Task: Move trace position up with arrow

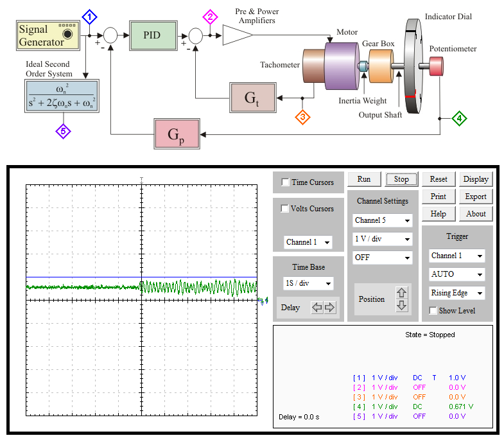Action: 401,293
